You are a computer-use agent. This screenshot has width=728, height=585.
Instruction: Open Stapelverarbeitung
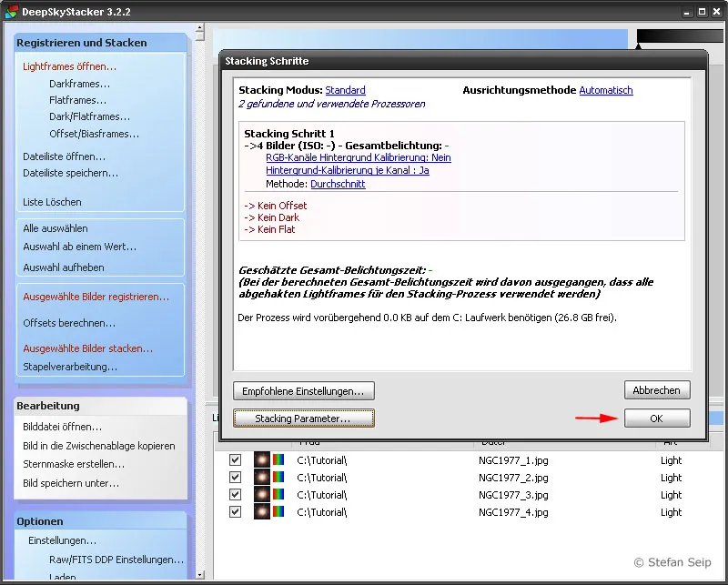pyautogui.click(x=70, y=367)
